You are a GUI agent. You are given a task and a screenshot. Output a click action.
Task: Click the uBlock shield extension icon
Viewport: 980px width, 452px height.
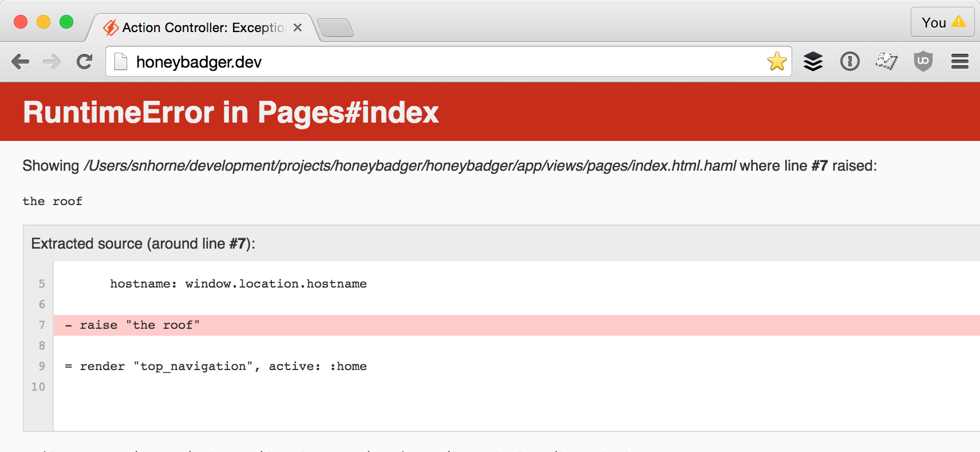pyautogui.click(x=923, y=61)
